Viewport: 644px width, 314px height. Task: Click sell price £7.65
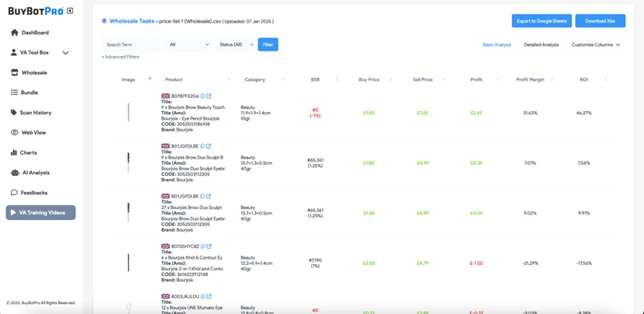coord(422,113)
